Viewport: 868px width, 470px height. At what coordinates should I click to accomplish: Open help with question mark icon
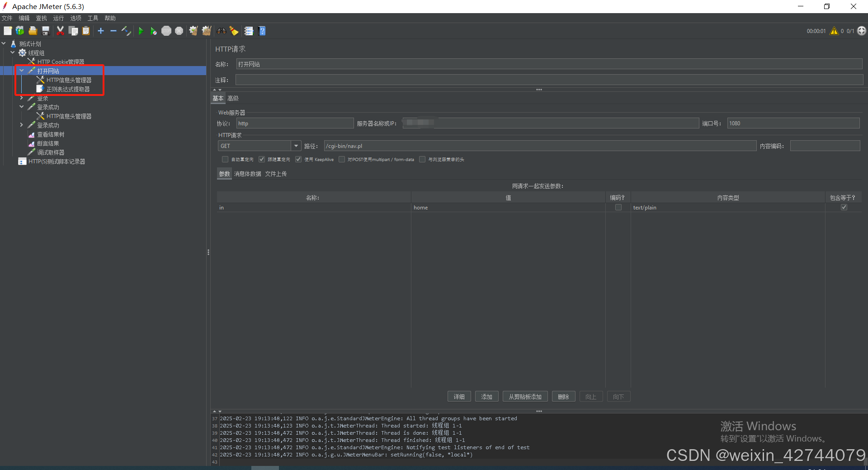pos(262,31)
